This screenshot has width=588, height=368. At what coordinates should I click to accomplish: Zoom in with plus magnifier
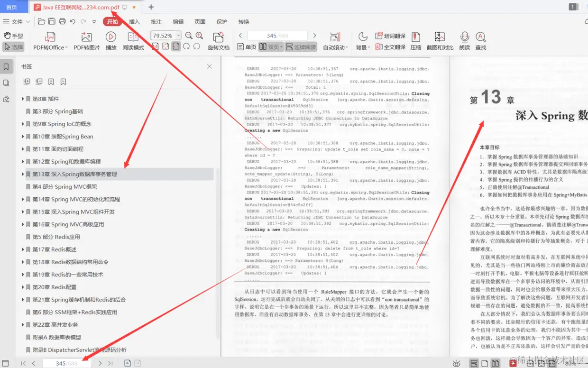[199, 36]
